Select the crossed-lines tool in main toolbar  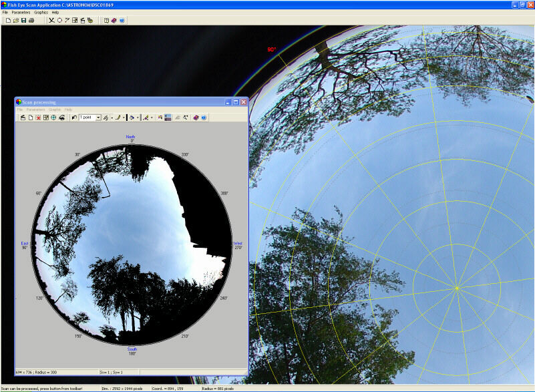click(x=51, y=21)
